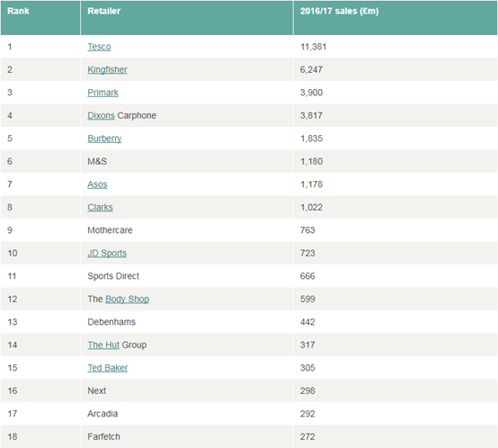Viewport: 498px width, 448px height.
Task: Select the Farfetch retailer cell
Action: coord(187,436)
